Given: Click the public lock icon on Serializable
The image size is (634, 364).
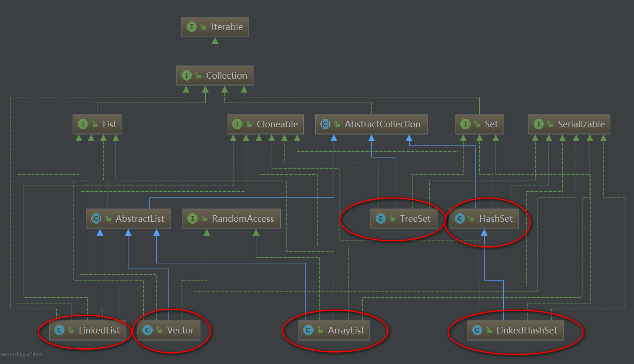Looking at the screenshot, I should 551,125.
